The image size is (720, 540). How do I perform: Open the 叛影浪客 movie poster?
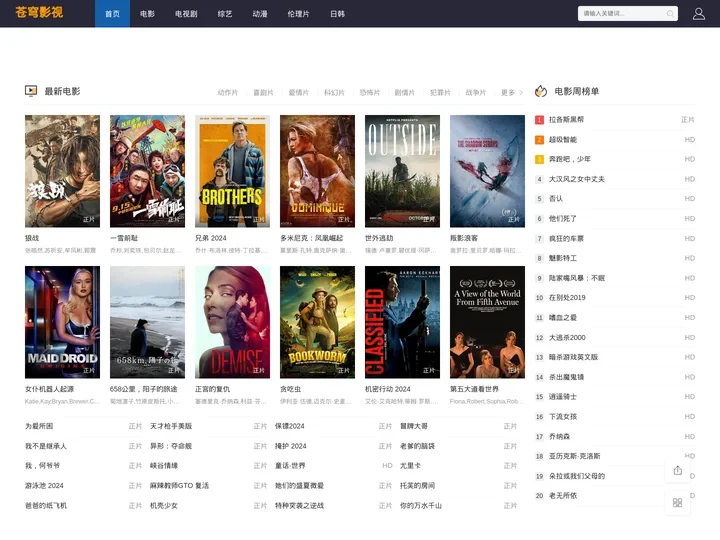(x=487, y=171)
